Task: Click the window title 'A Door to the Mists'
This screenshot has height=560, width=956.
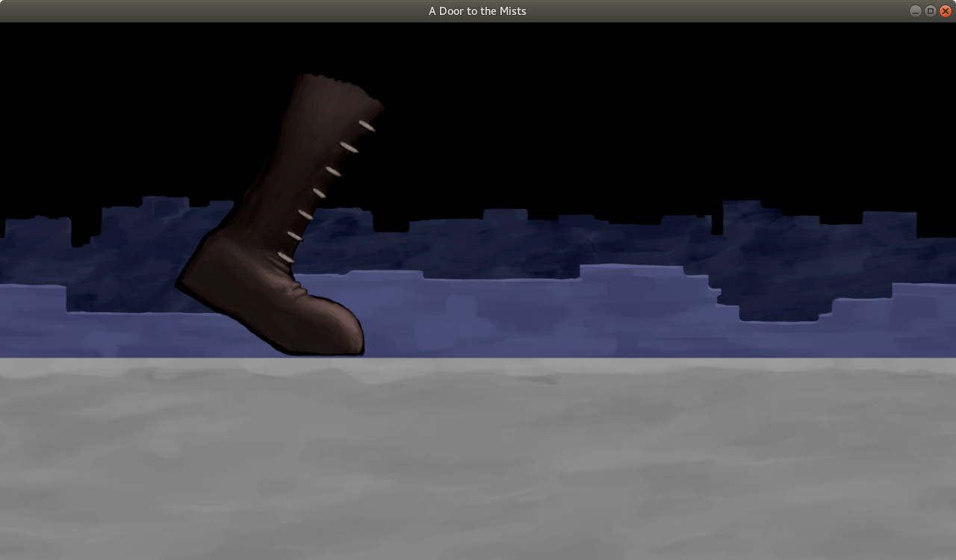Action: (477, 11)
